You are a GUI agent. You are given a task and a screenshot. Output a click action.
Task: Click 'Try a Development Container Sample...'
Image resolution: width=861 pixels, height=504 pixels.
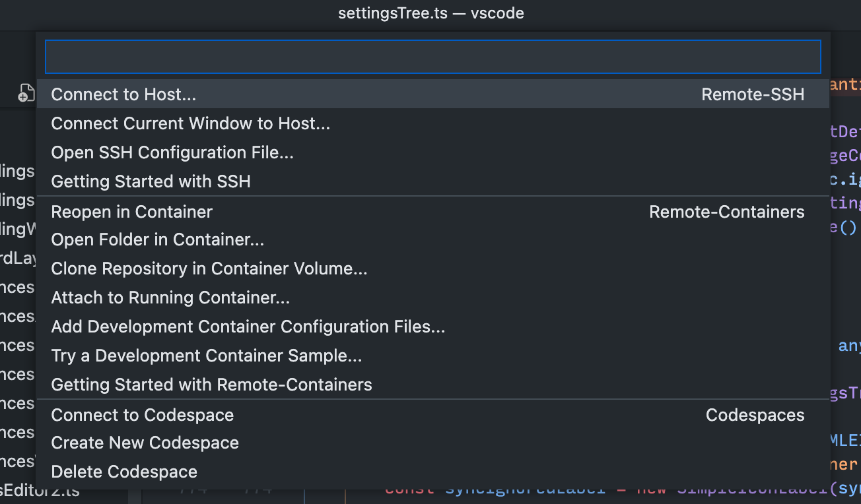tap(207, 356)
